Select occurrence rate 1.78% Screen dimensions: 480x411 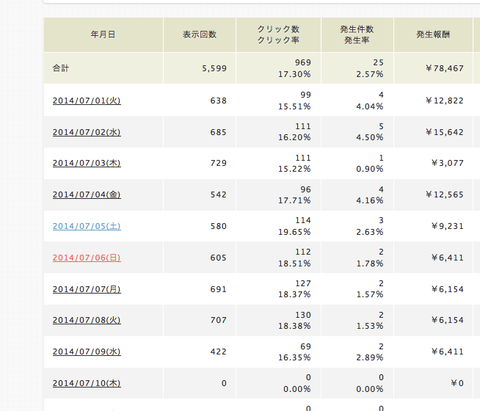pos(370,264)
